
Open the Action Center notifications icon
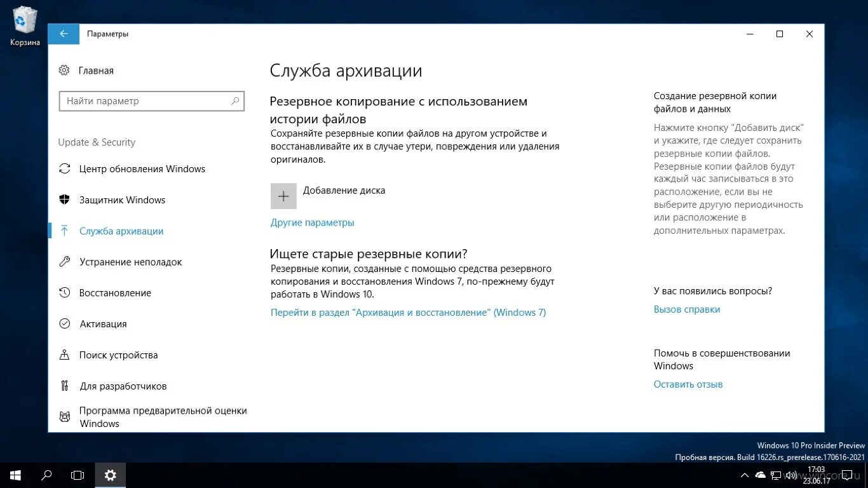[847, 475]
